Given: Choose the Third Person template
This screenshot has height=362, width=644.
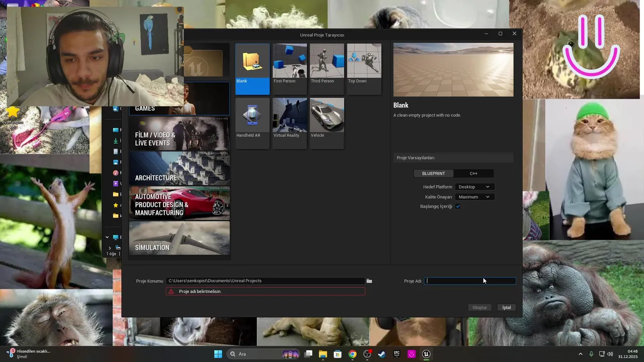Looking at the screenshot, I should (x=327, y=69).
